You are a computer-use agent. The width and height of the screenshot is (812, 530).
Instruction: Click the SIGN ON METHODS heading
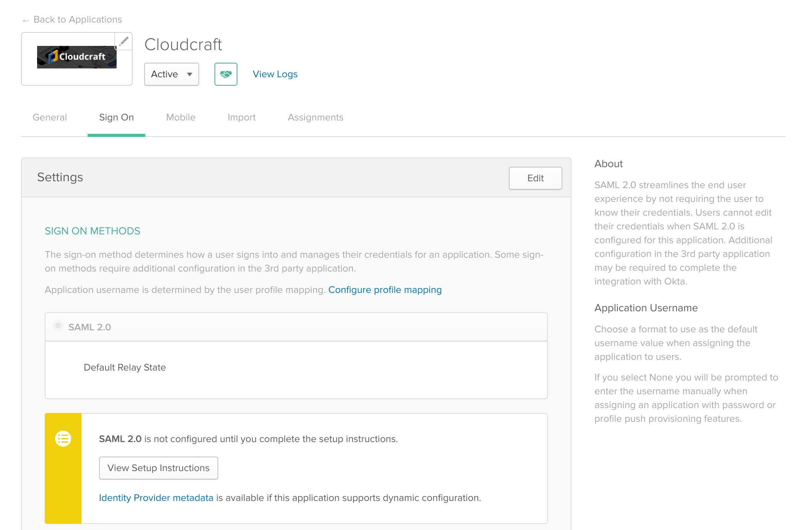pyautogui.click(x=93, y=231)
